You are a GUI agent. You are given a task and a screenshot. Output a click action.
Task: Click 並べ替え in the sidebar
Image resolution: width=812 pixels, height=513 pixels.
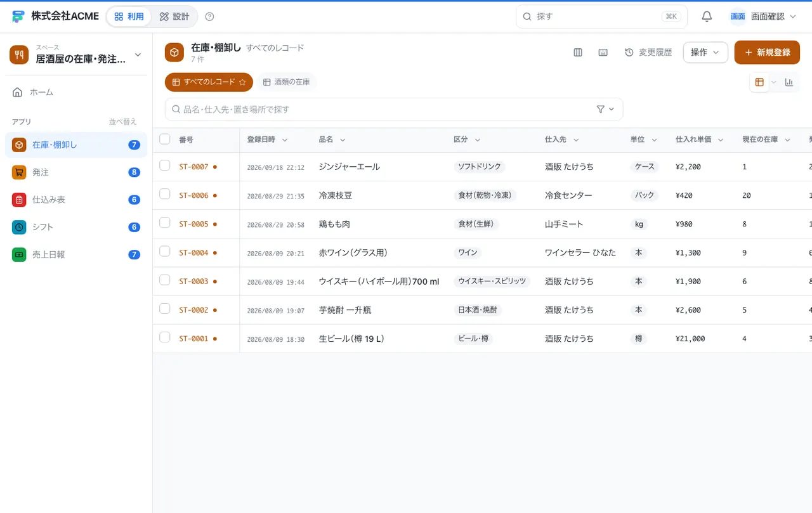[122, 122]
